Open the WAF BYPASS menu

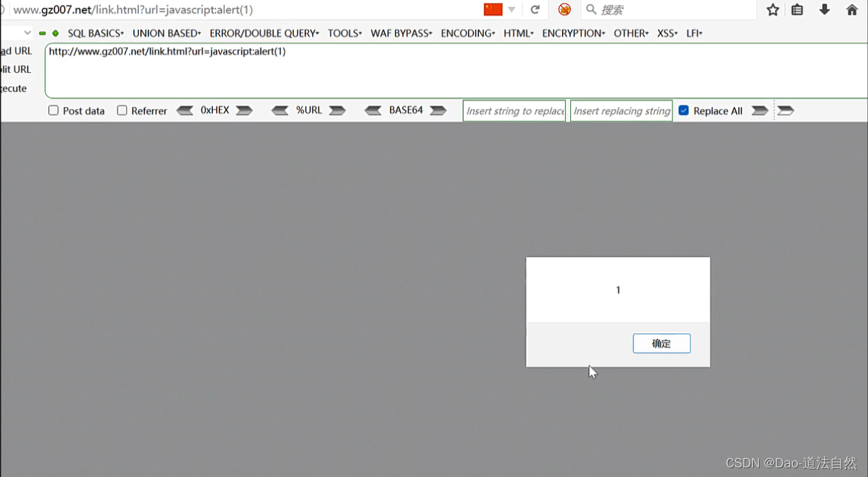coord(401,33)
